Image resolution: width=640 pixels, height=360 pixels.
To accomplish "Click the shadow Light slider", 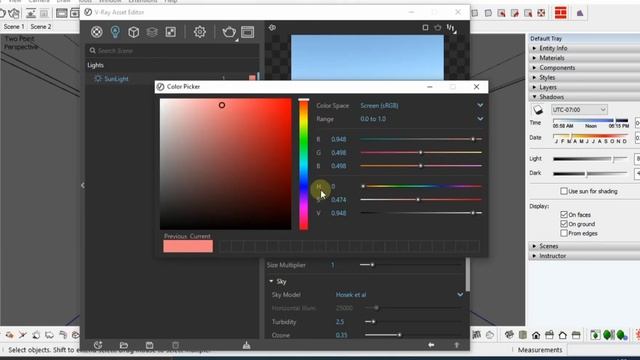I will 590,159.
